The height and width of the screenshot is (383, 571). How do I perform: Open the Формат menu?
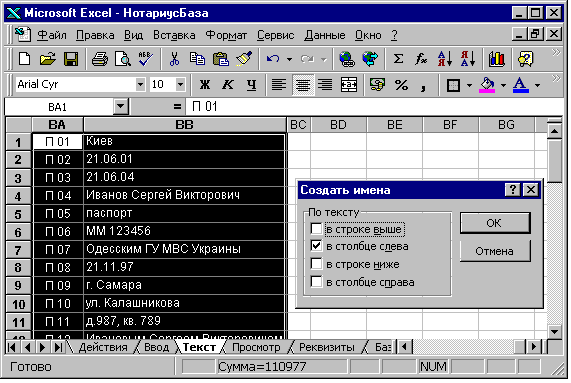click(226, 35)
